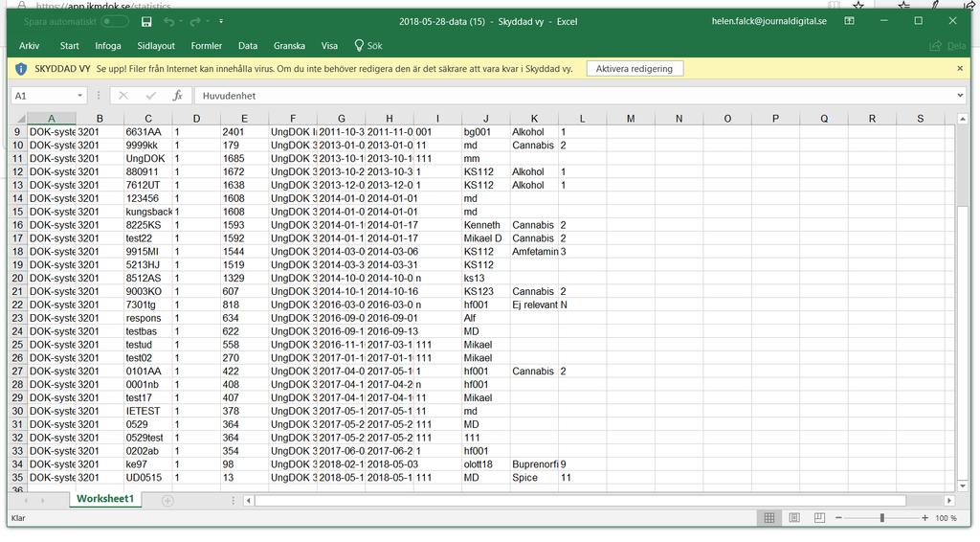980x542 pixels.
Task: Close the Protected View yellow message bar
Action: click(960, 68)
